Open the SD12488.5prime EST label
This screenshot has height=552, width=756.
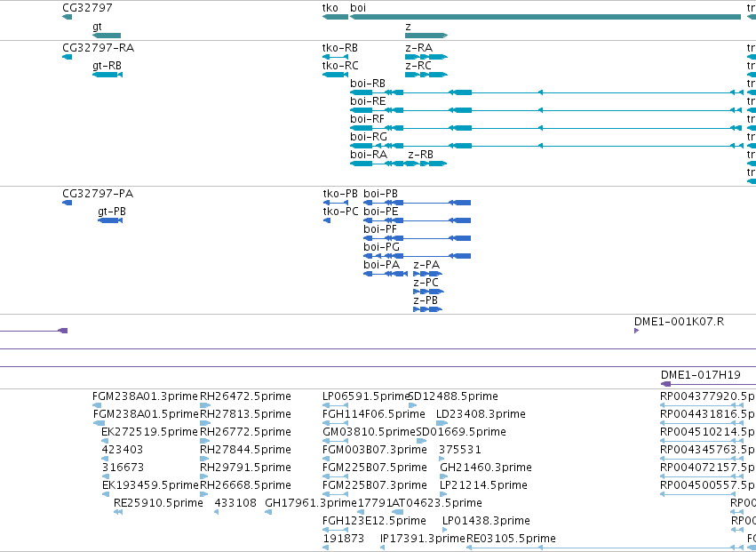[453, 396]
